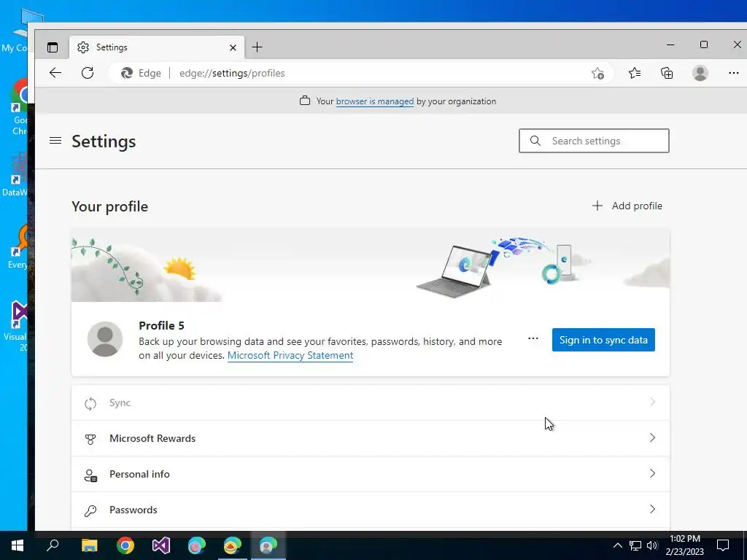The width and height of the screenshot is (747, 560).
Task: Open the Microsoft Rewards settings row
Action: pos(370,438)
